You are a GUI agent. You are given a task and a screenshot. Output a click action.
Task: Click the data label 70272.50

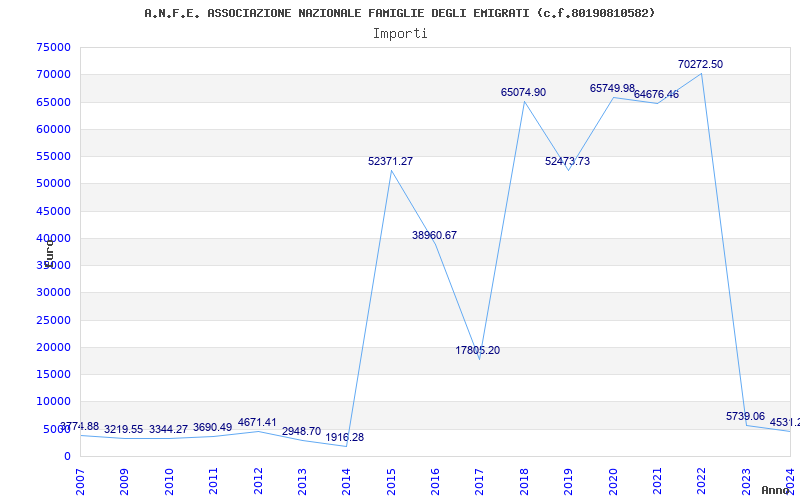(x=700, y=64)
